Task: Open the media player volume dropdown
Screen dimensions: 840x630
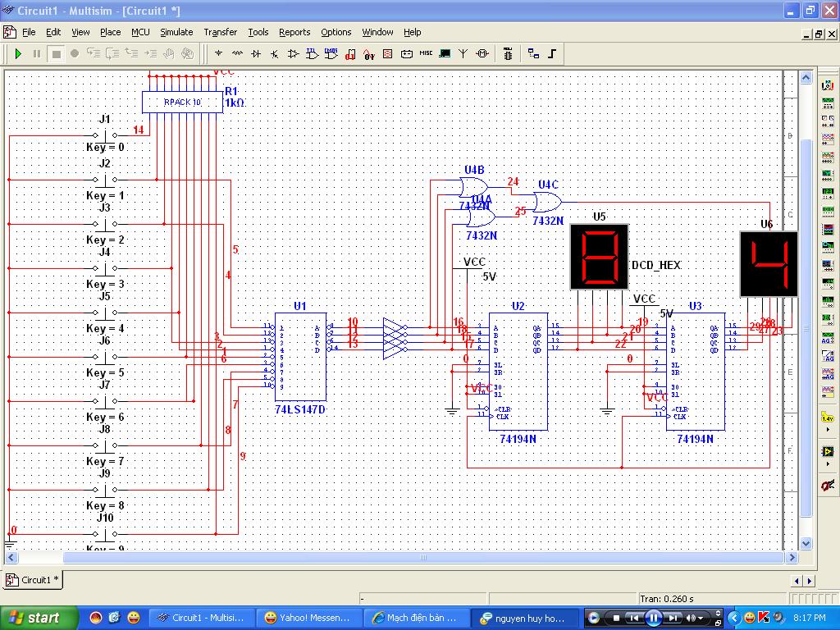Action: pos(701,618)
